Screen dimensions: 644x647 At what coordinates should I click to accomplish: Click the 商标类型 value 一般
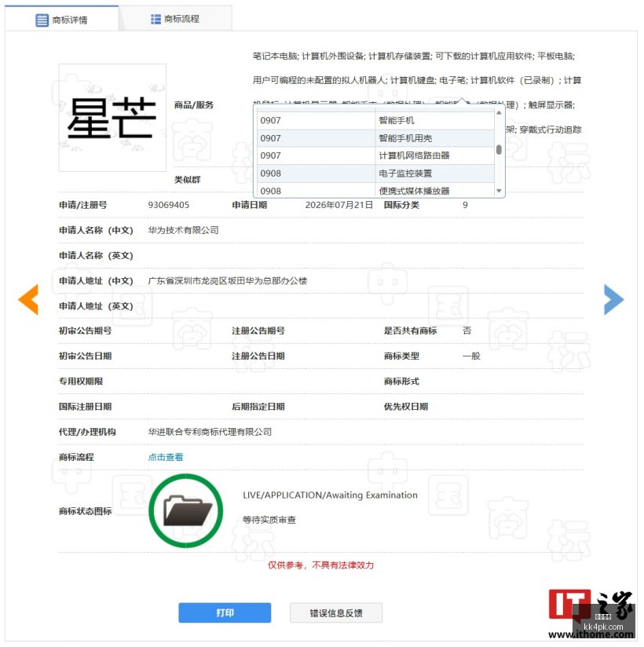pyautogui.click(x=471, y=356)
